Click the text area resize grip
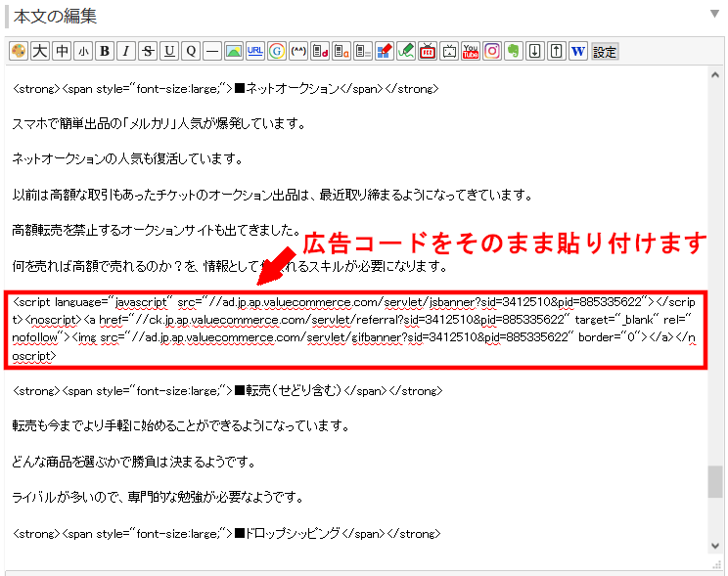728x576 pixels. pos(716,564)
